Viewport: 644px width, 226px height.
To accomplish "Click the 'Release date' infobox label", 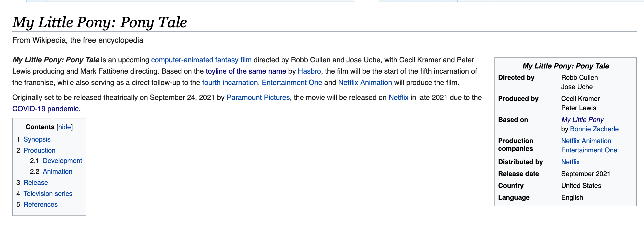I will pos(519,174).
